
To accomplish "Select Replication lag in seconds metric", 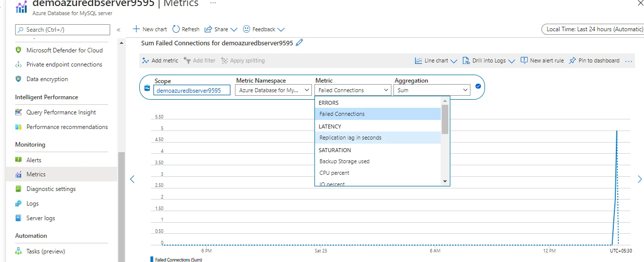I will pyautogui.click(x=378, y=138).
